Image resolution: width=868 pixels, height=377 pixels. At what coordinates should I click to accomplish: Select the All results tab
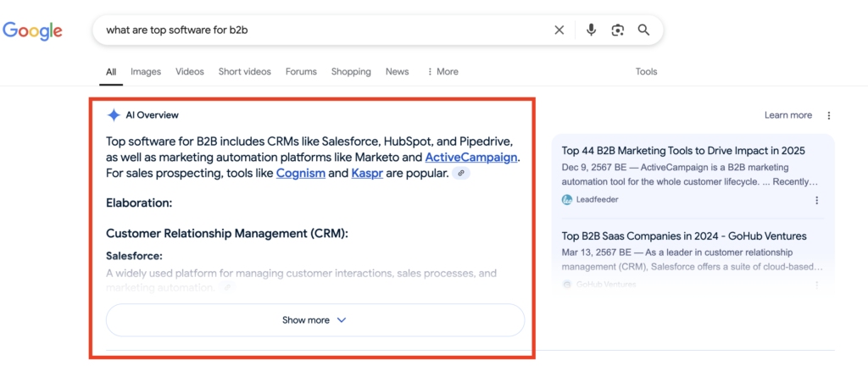coord(111,71)
